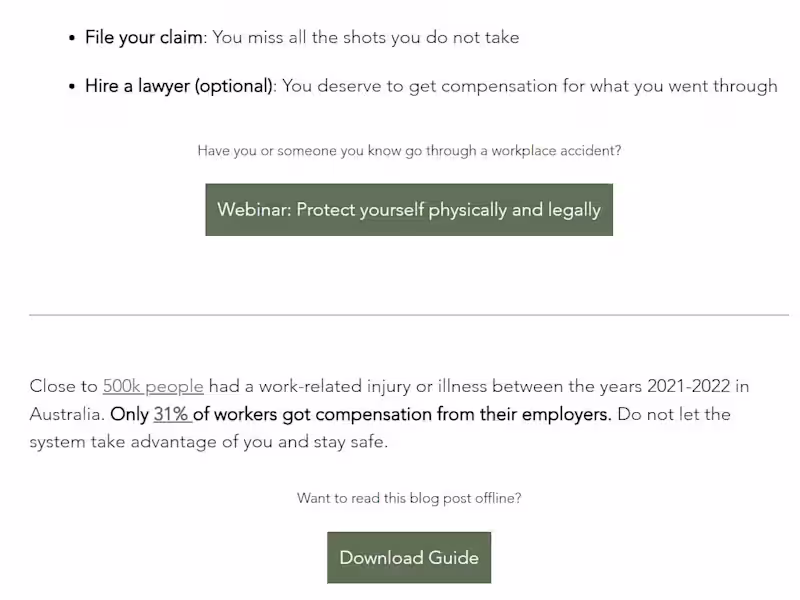Image resolution: width=800 pixels, height=600 pixels.
Task: Click the word 'Australia'
Action: tap(65, 414)
